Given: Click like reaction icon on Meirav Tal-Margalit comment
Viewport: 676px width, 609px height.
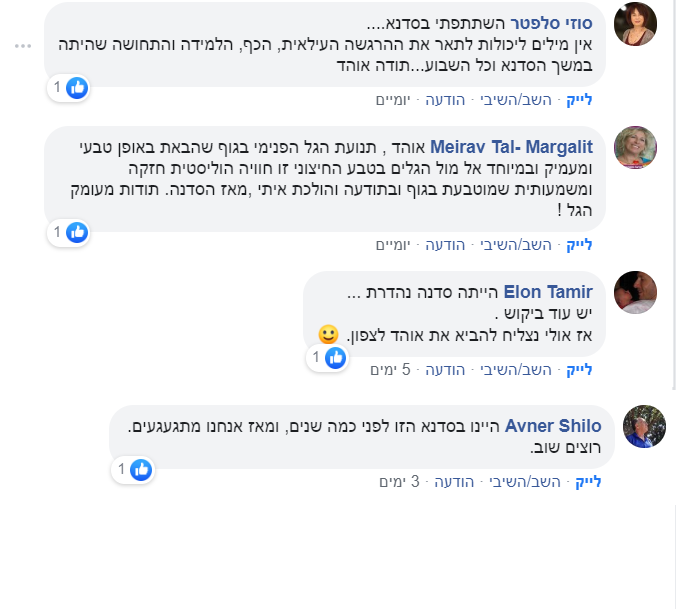Looking at the screenshot, I should point(77,233).
